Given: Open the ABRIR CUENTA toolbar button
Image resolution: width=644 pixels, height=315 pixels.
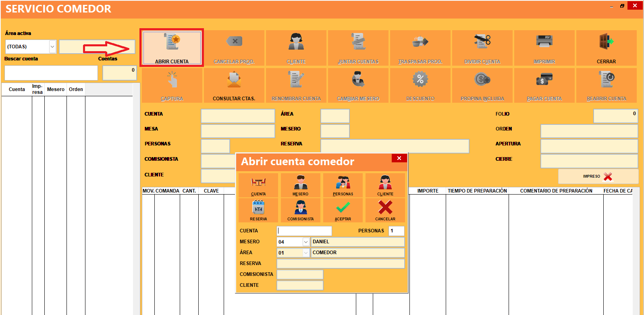Looking at the screenshot, I should coord(172,48).
